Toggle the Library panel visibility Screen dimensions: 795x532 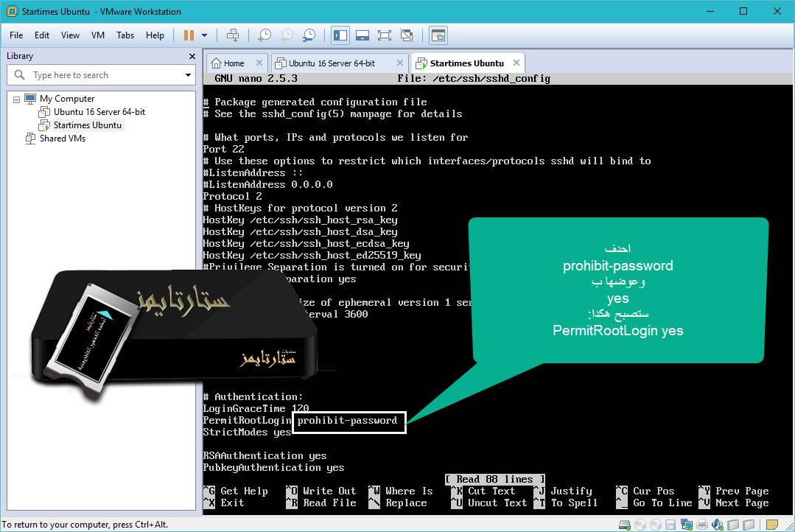(x=340, y=35)
